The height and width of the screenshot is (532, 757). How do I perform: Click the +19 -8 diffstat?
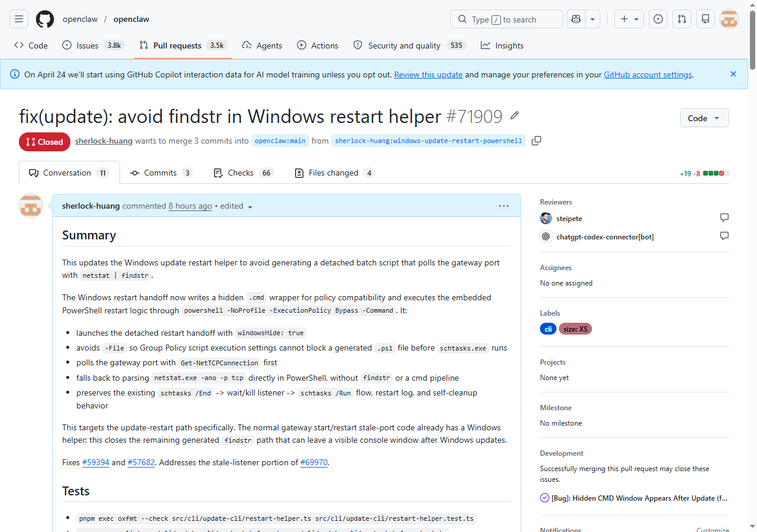[704, 173]
